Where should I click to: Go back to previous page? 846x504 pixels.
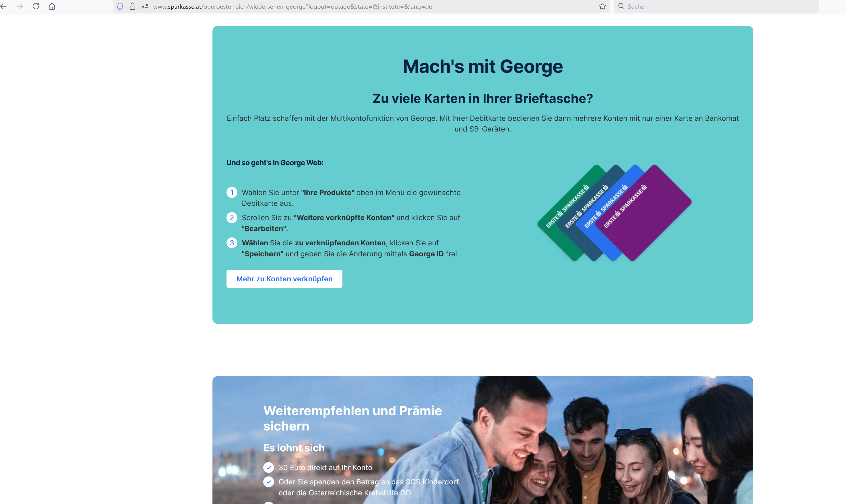(x=3, y=6)
